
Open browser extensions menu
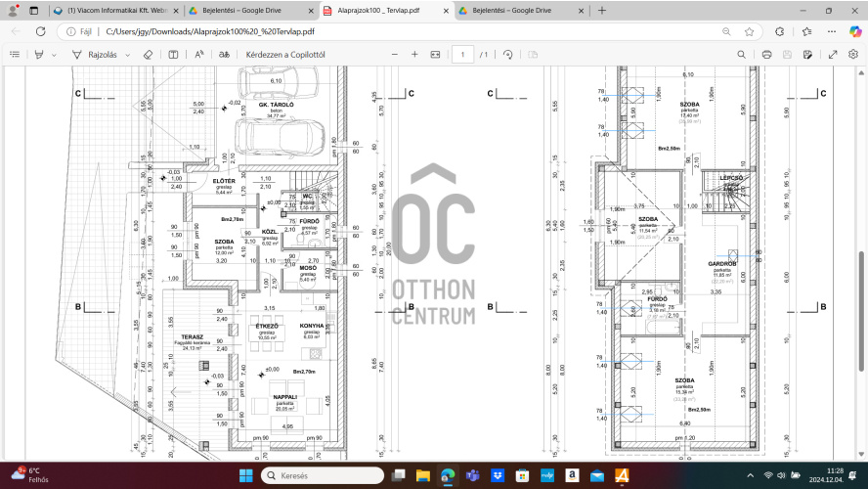779,31
